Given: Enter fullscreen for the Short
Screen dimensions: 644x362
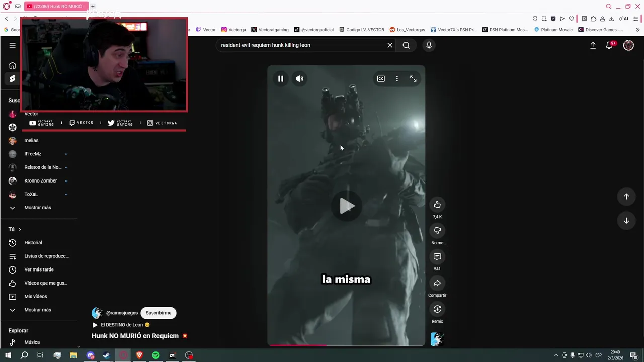Looking at the screenshot, I should 413,79.
